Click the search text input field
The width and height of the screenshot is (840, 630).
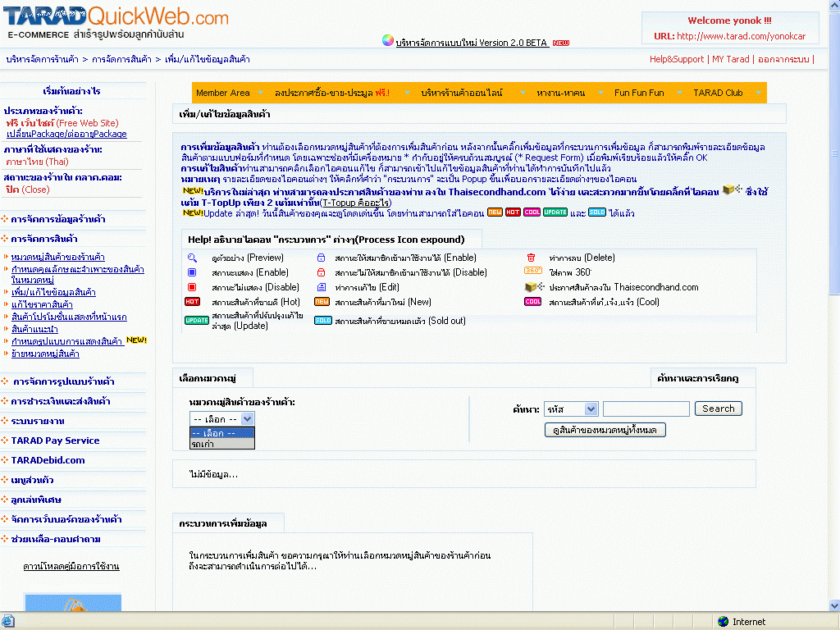pos(646,409)
